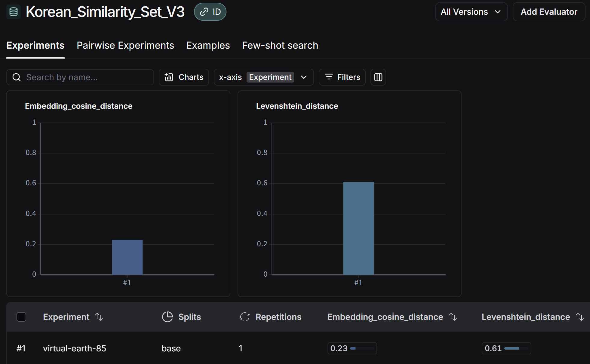Open the Filters menu
Image resolution: width=590 pixels, height=364 pixels.
click(342, 77)
